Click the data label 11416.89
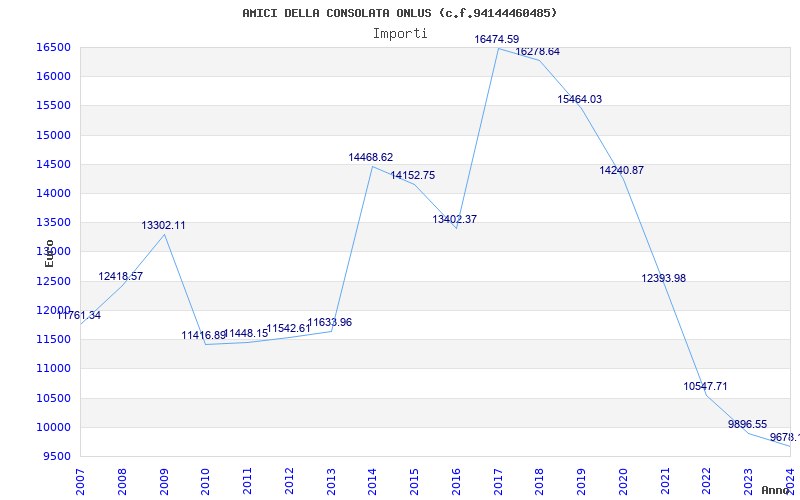 pos(204,336)
